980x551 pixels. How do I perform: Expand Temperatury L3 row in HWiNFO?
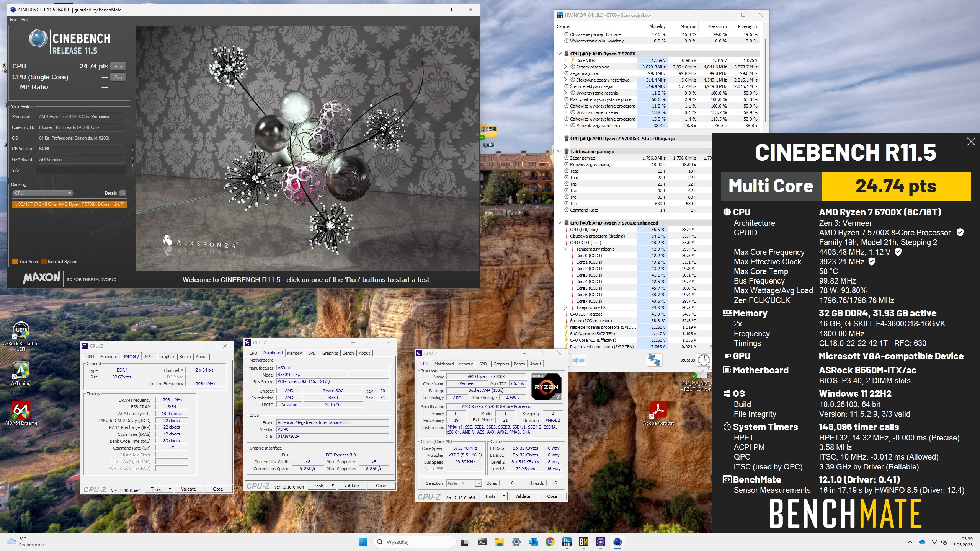pyautogui.click(x=565, y=308)
